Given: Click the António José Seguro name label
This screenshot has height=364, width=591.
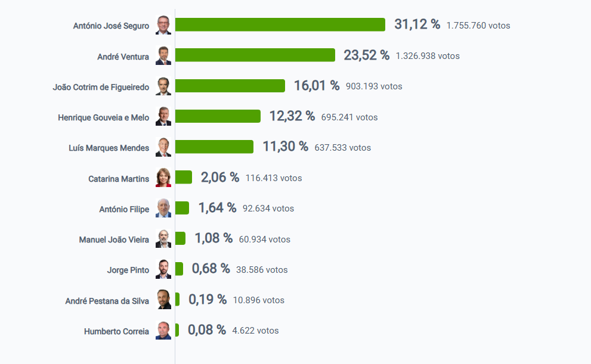Looking at the screenshot, I should [111, 26].
